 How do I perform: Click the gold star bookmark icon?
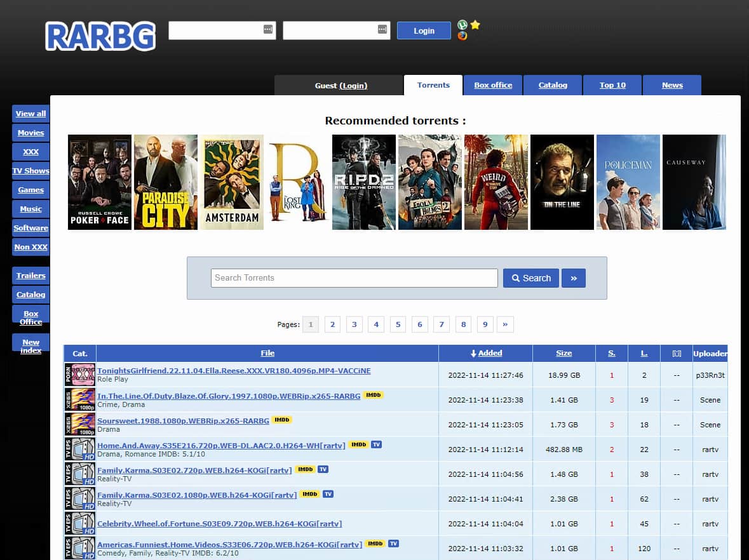click(x=475, y=25)
